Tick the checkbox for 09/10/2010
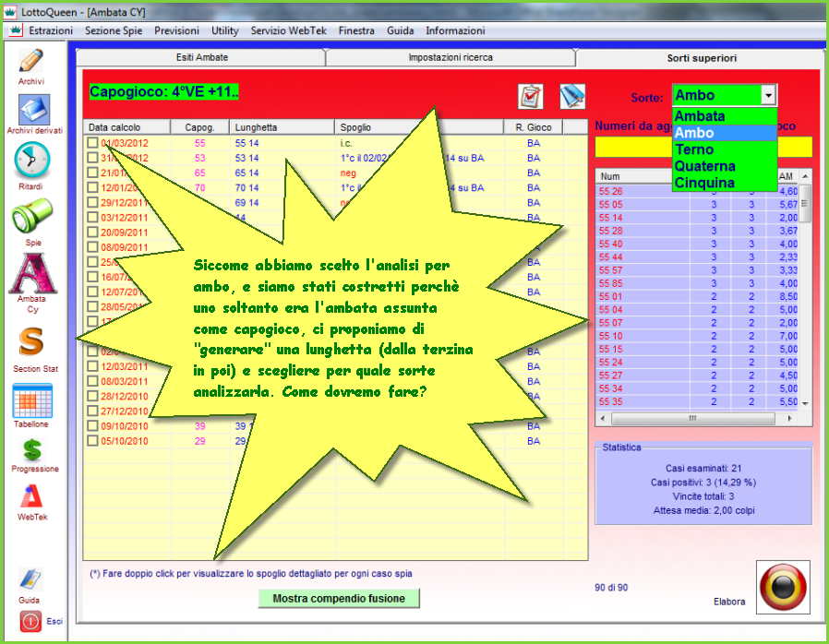829x644 pixels. tap(92, 426)
